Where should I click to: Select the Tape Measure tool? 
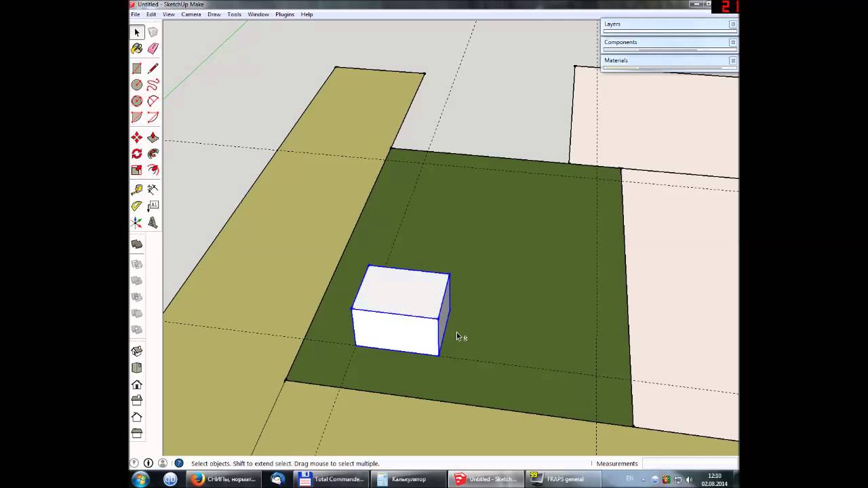click(137, 190)
